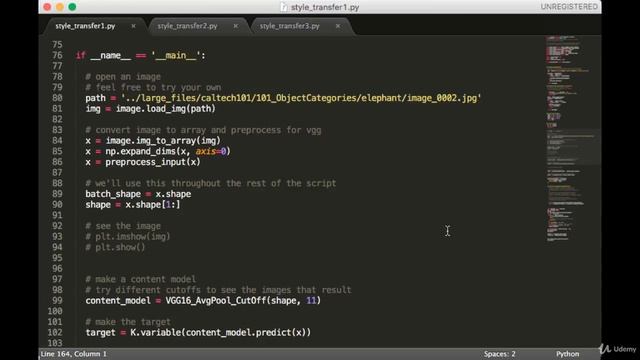The width and height of the screenshot is (640, 360).
Task: Click the UNREGISTERED label in title bar
Action: [x=569, y=7]
